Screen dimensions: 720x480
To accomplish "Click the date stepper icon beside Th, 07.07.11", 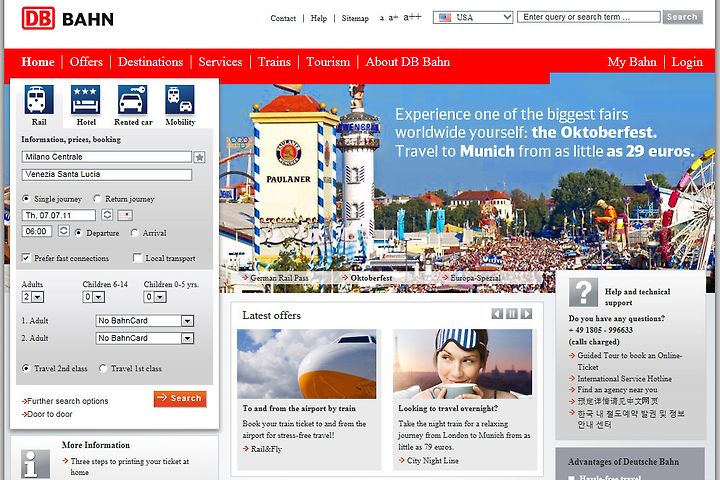I will pos(107,215).
